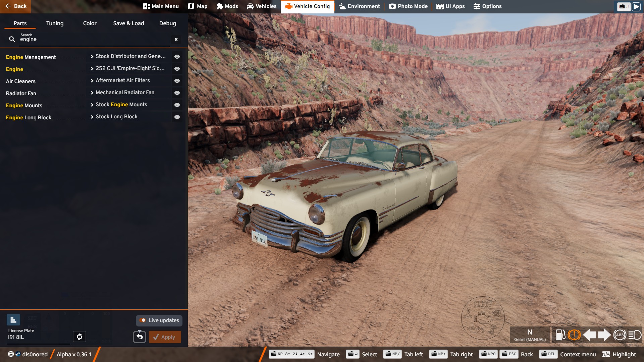
Task: Toggle visibility of Mechanical Radiator Fan
Action: tap(177, 93)
